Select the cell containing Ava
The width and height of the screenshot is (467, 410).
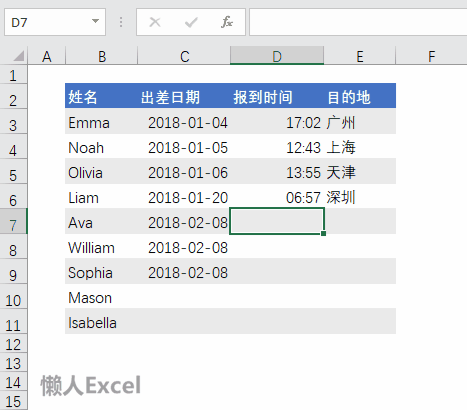click(101, 221)
